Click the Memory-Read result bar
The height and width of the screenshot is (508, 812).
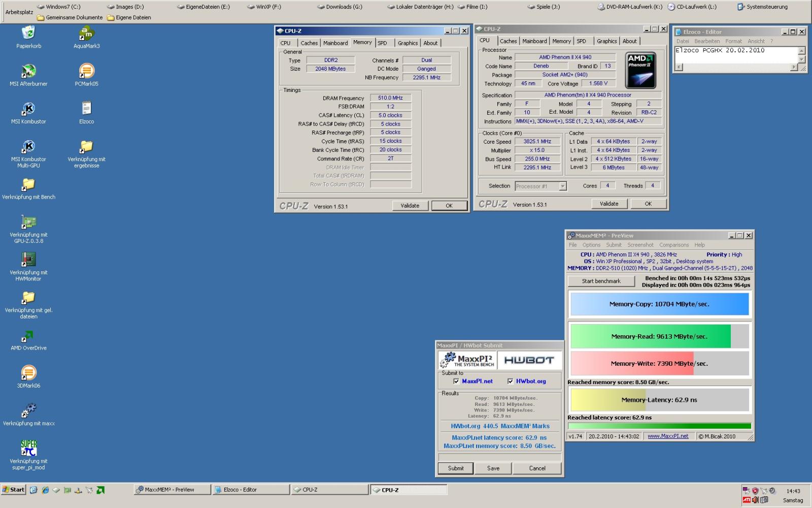click(659, 336)
